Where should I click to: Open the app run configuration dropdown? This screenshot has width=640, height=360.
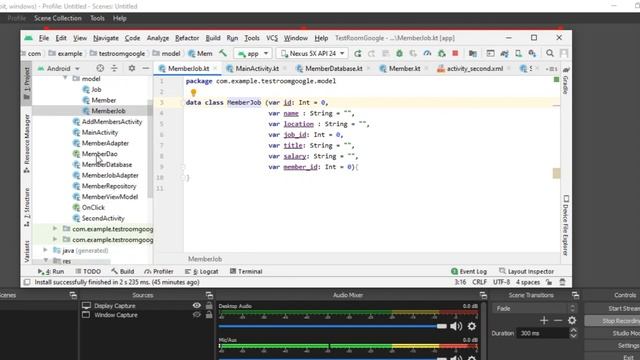coord(253,53)
